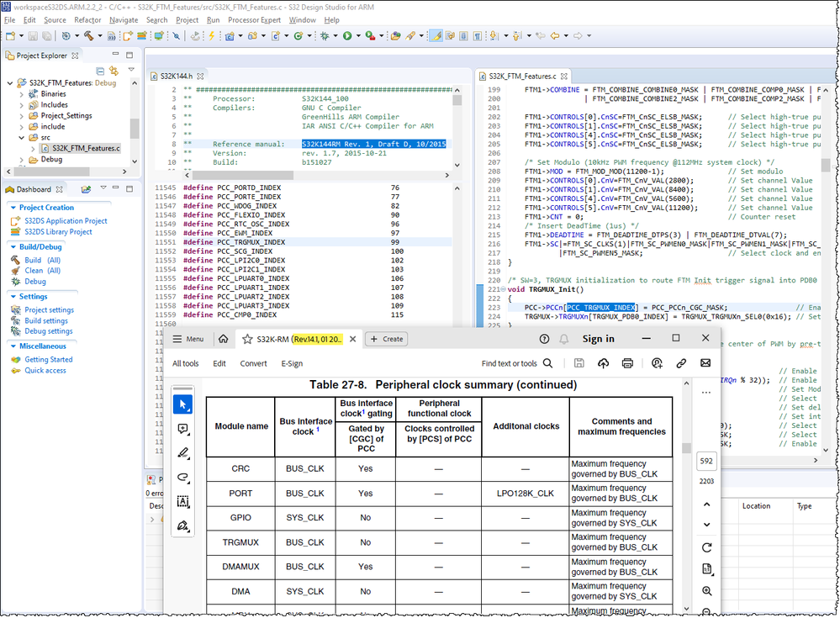840x618 pixels.
Task: Pick the highlighter pen tool in PDF viewer
Action: coord(183,452)
